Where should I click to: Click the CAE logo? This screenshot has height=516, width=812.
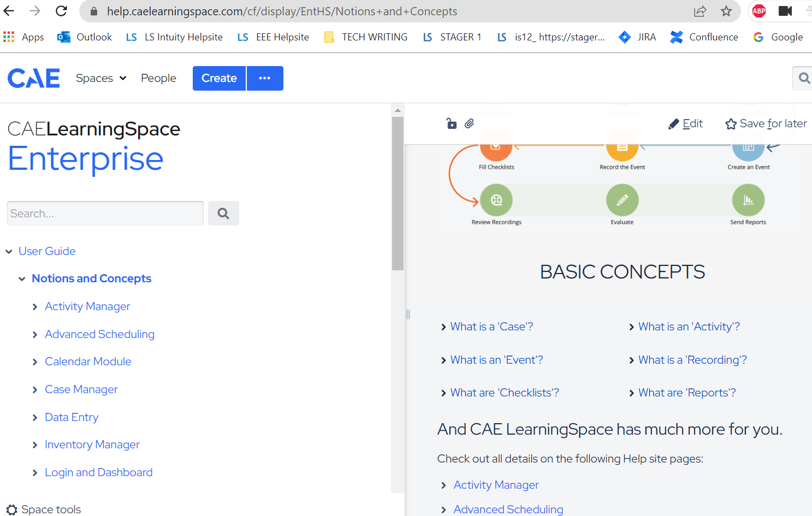34,78
